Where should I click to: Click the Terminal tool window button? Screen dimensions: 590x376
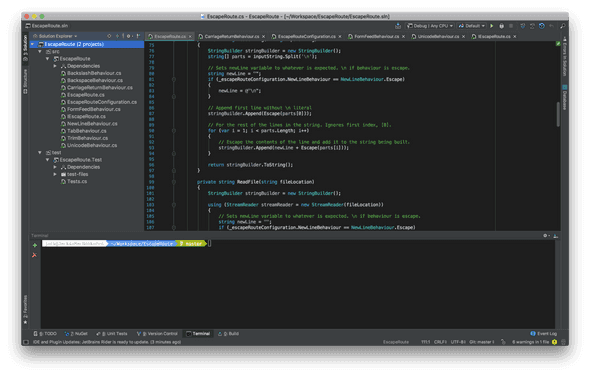[198, 333]
